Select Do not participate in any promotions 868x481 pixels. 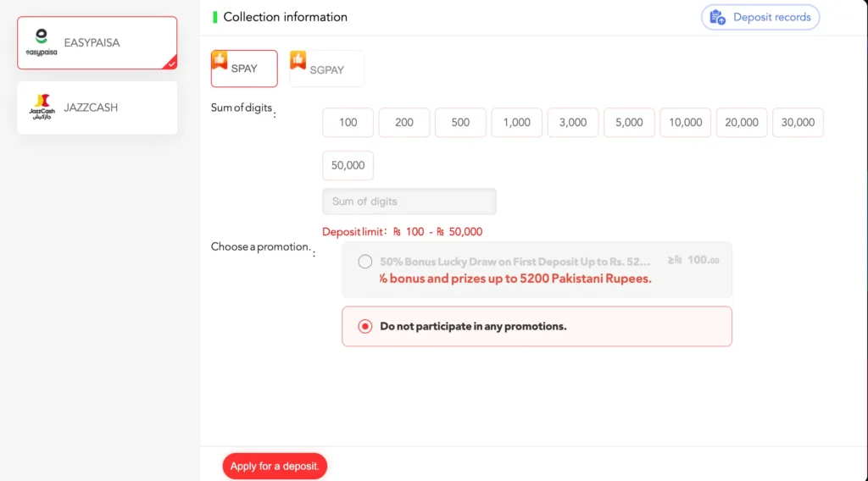(x=365, y=326)
